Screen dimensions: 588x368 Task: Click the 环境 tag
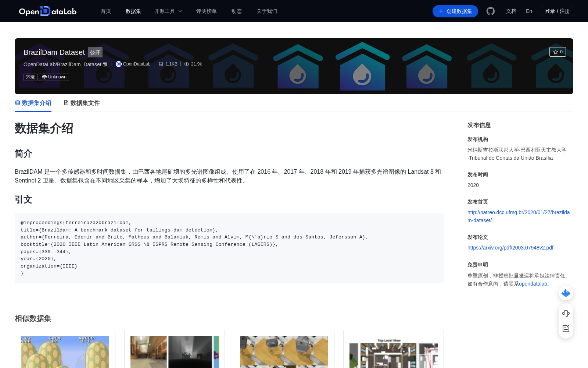pyautogui.click(x=31, y=77)
